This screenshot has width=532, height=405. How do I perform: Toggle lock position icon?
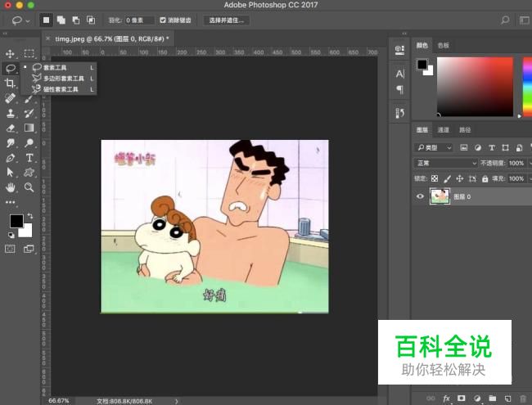(460, 178)
